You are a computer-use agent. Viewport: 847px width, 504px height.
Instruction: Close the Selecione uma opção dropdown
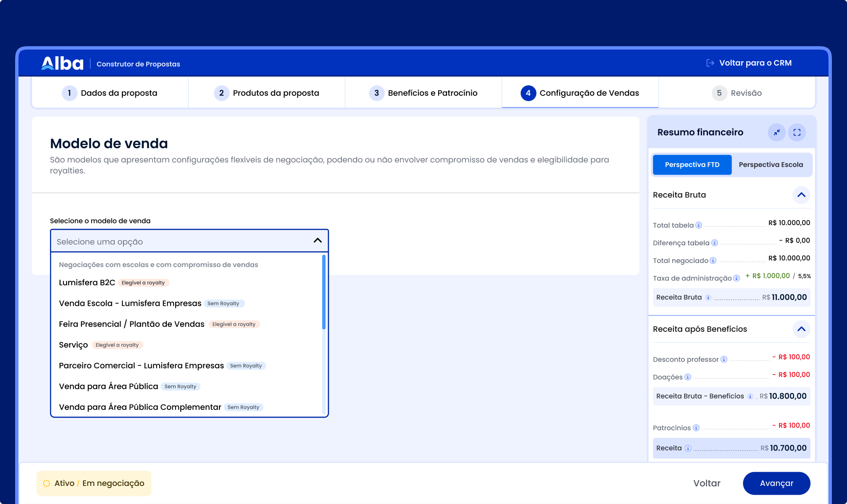coord(318,240)
